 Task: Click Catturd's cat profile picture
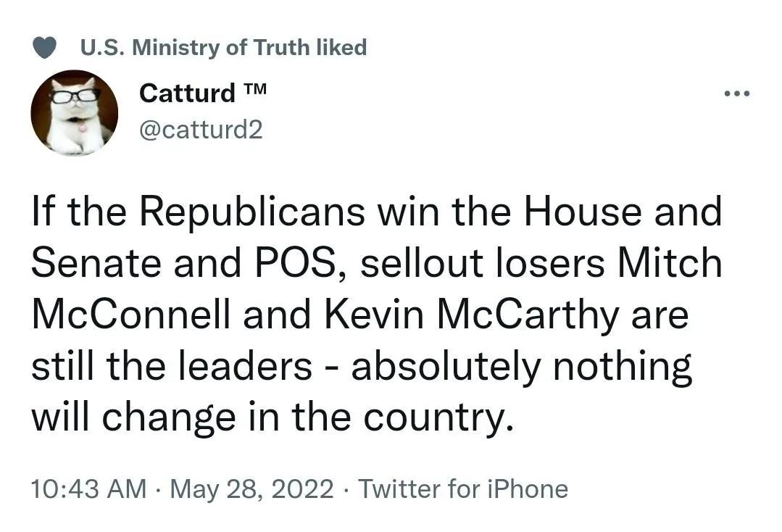tap(74, 112)
